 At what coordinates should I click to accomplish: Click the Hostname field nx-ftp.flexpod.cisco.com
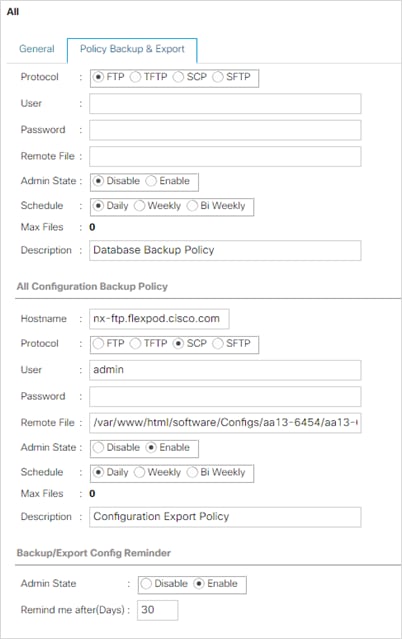(x=159, y=319)
